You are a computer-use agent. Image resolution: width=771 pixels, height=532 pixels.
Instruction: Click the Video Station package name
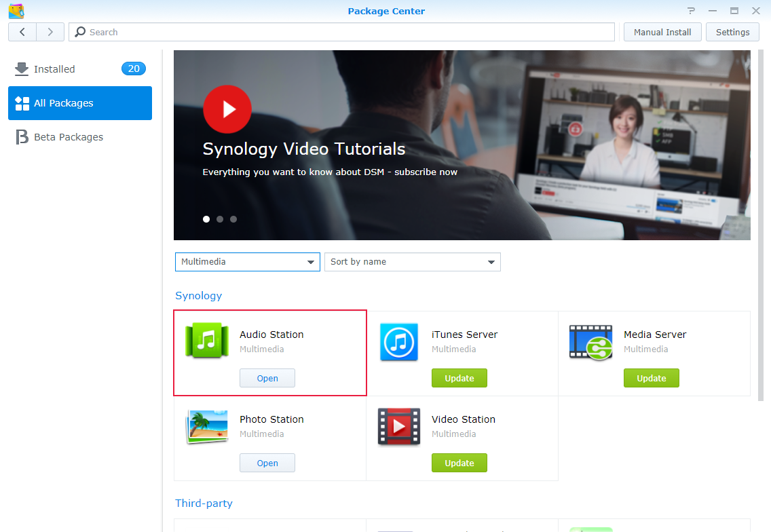pyautogui.click(x=464, y=419)
